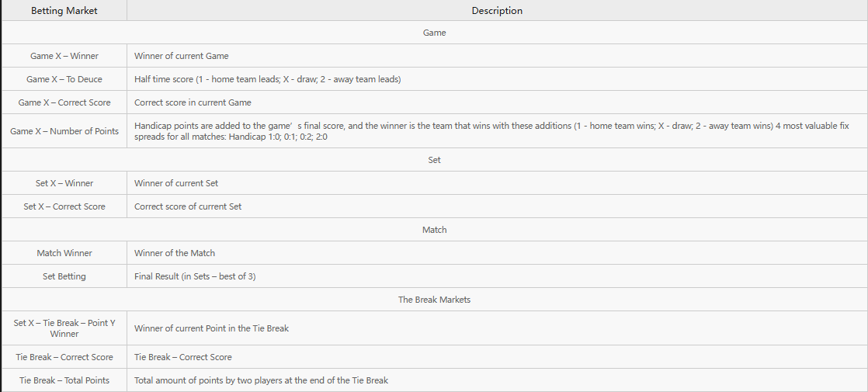Select The Break Markets section heading
The image size is (868, 392).
pos(434,300)
